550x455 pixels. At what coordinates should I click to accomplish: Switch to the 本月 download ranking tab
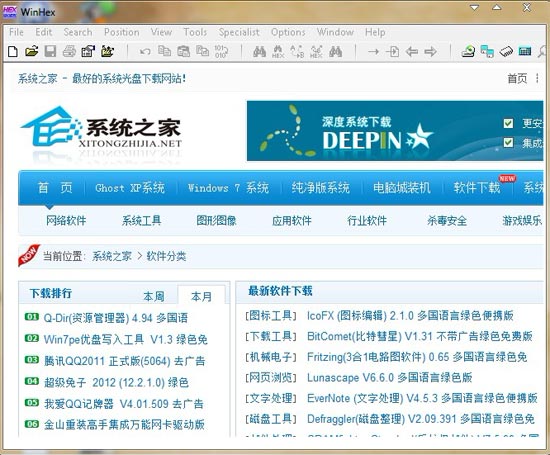(x=201, y=297)
